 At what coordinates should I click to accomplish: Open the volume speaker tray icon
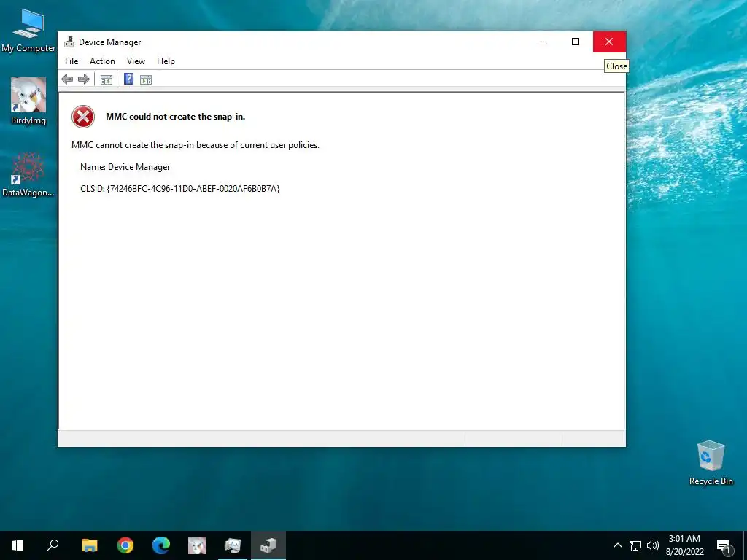coord(653,545)
